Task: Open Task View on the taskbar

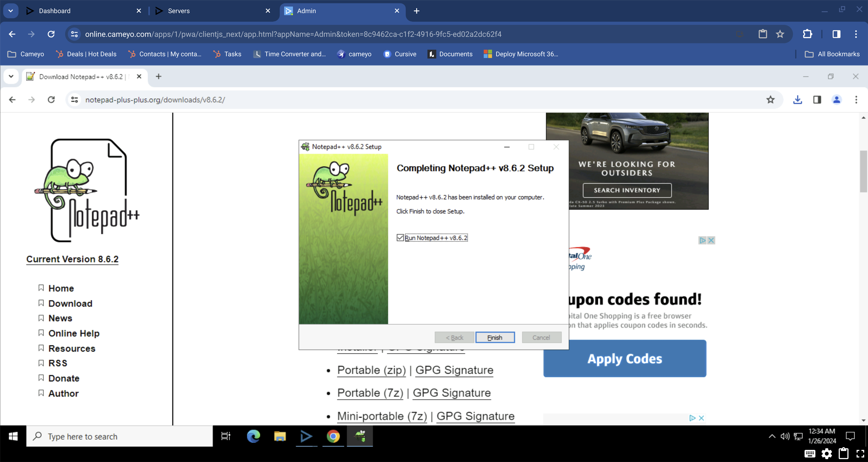Action: 225,436
